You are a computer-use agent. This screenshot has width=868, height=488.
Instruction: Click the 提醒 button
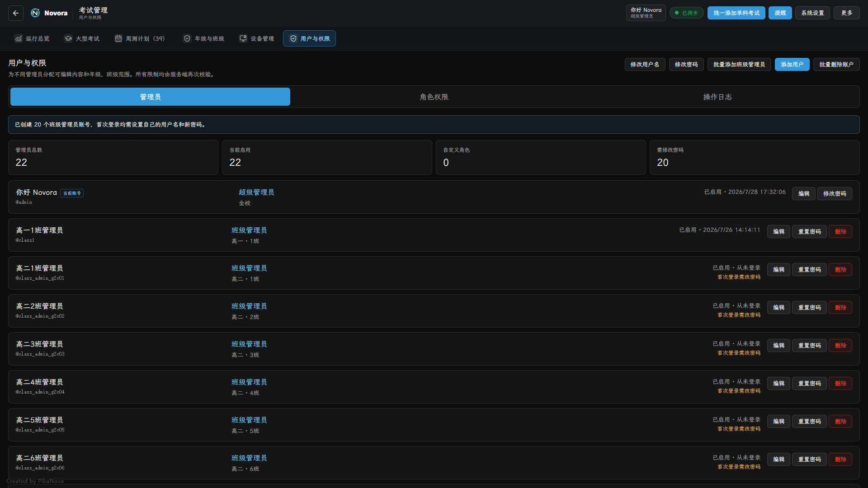click(x=780, y=13)
